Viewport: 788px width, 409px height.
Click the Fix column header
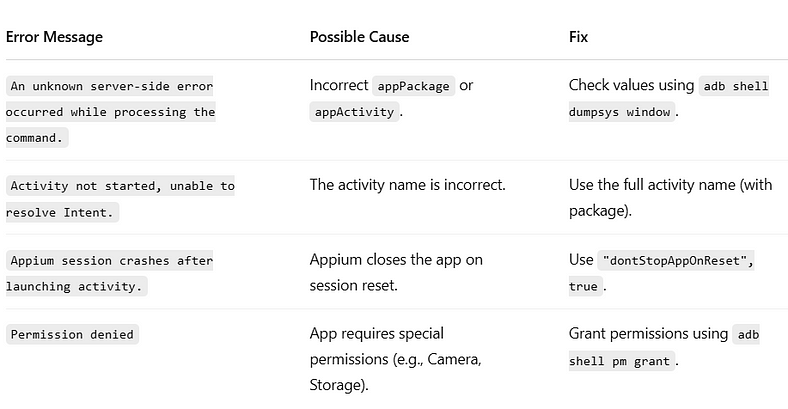pyautogui.click(x=578, y=37)
